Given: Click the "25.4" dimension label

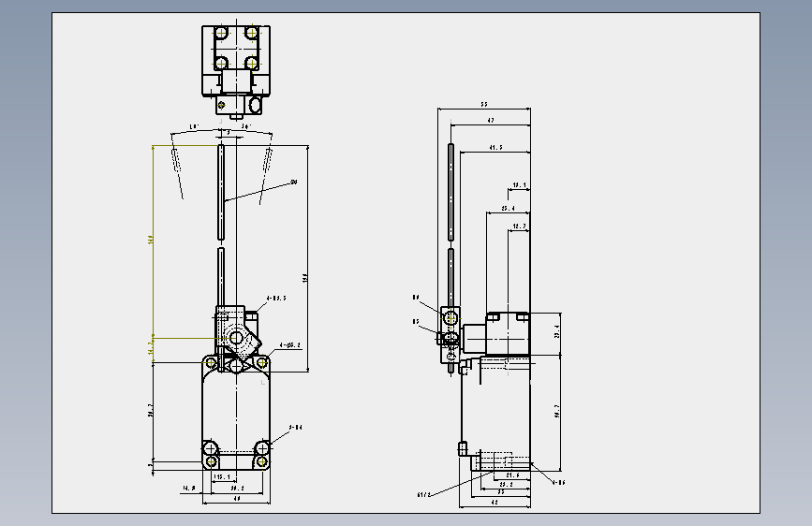Looking at the screenshot, I should (508, 208).
